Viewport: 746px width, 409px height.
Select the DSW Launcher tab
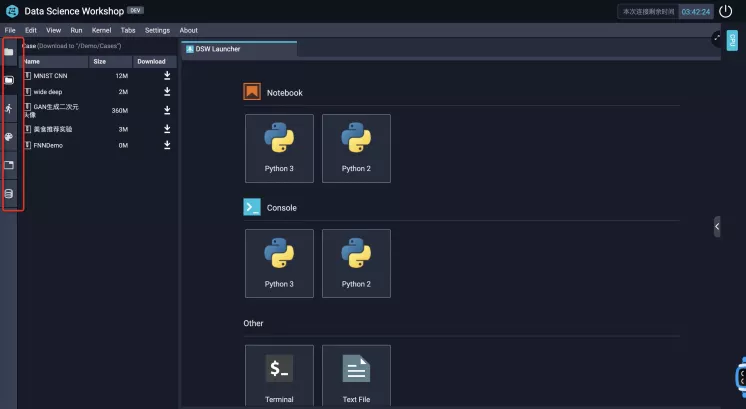pyautogui.click(x=239, y=49)
